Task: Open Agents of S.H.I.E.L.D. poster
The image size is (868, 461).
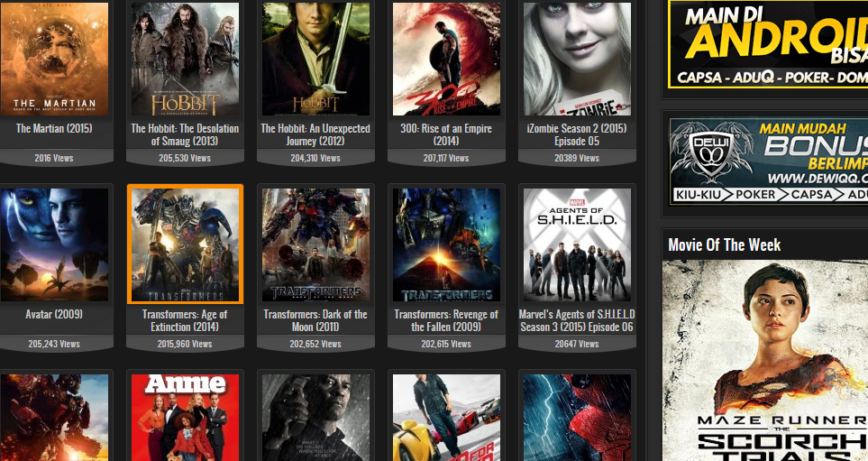Action: click(x=577, y=244)
